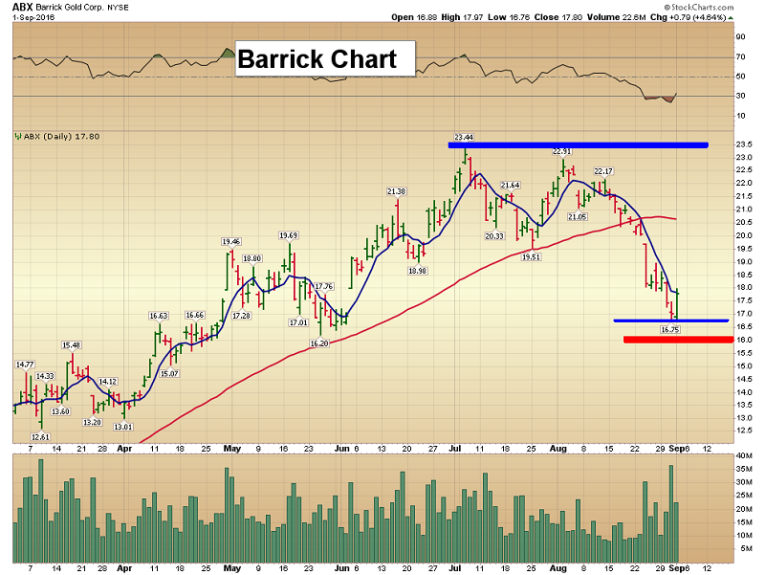Click the 19.46 price label
Image resolution: width=765 pixels, height=575 pixels.
pos(231,241)
